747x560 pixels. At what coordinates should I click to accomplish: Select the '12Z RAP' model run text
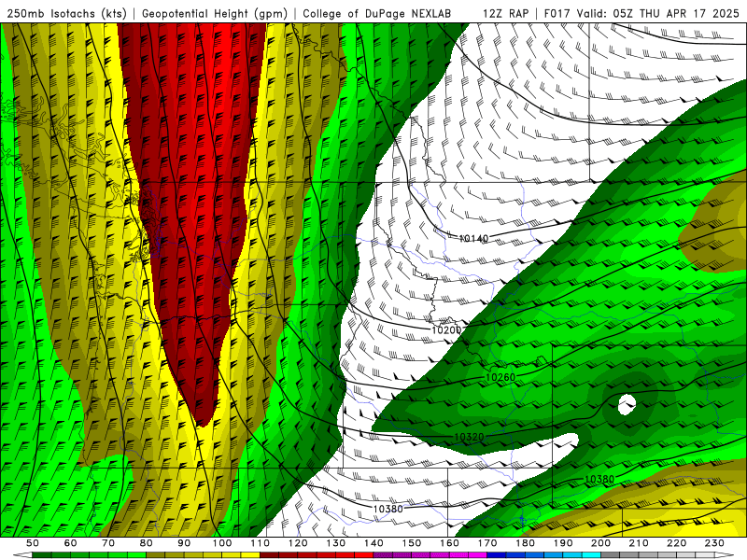click(505, 14)
